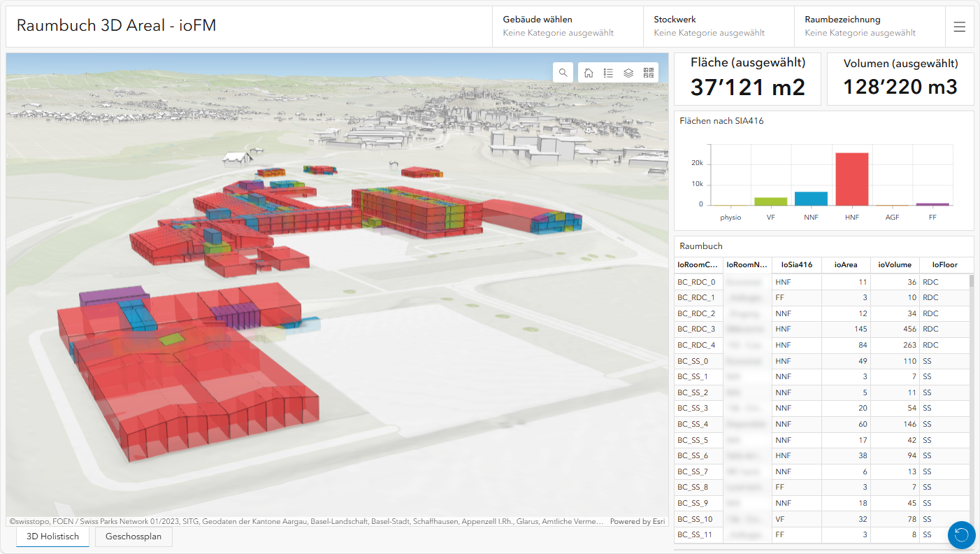Open the map search tool

coord(563,73)
